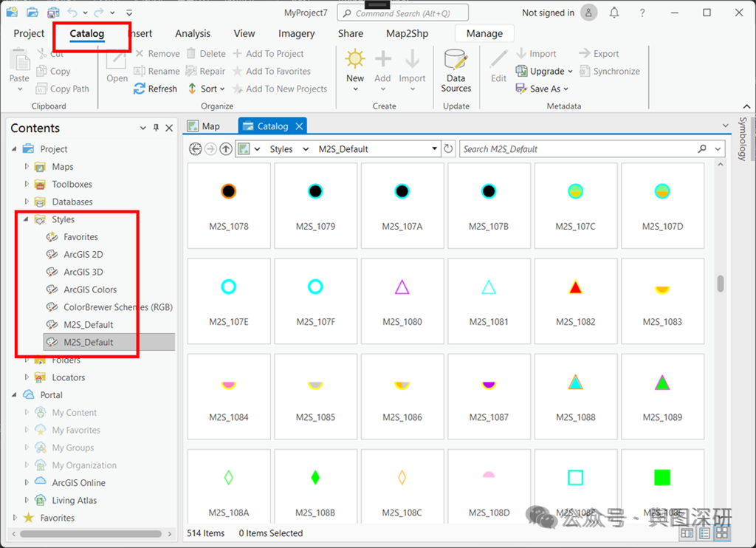Click the up-one-level arrow in catalog path bar
Image resolution: width=756 pixels, height=548 pixels.
point(226,149)
